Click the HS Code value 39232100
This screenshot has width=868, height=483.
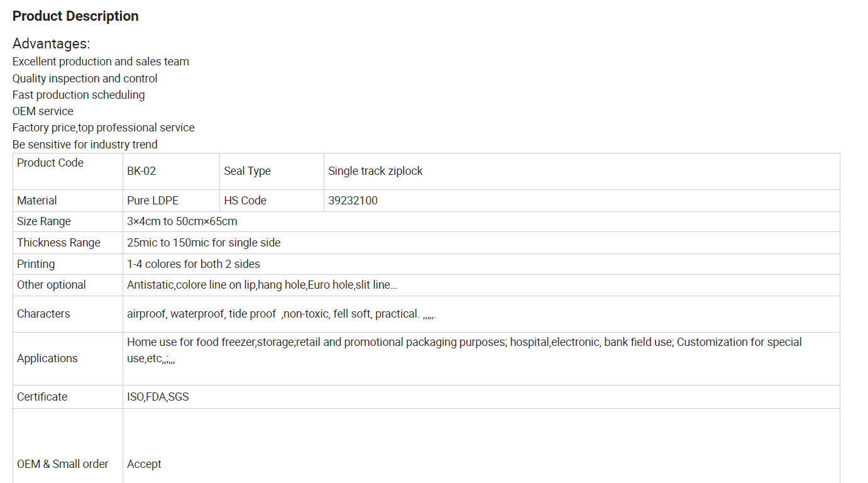(x=353, y=201)
